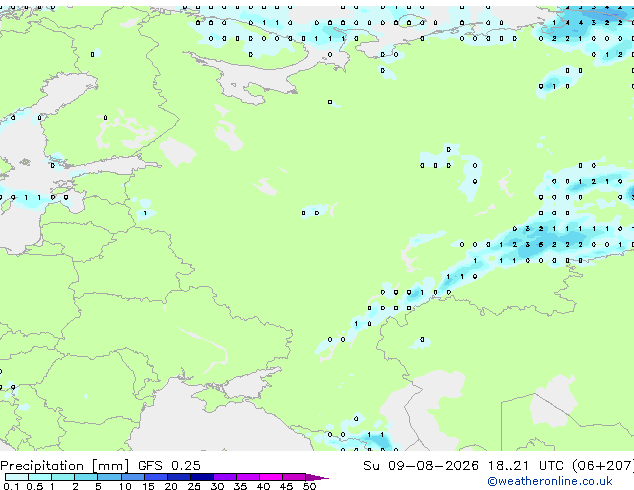Click the legend swatch between 5 and 10
Screen dimensions: 634x490
pos(110,477)
